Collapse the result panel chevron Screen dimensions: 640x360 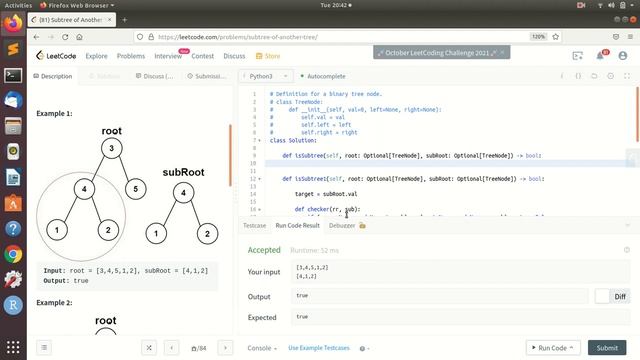[627, 225]
